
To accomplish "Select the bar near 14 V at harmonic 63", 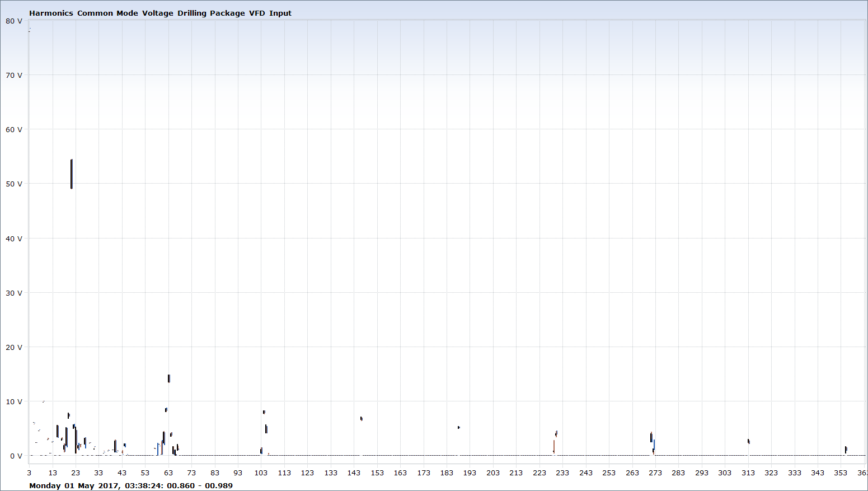I will click(169, 378).
